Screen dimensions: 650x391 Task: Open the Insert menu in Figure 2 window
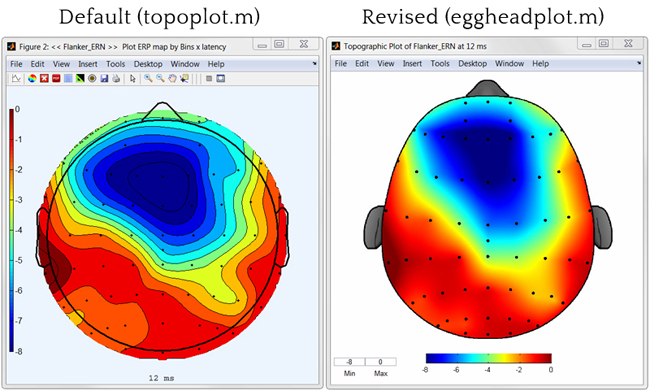(x=88, y=64)
